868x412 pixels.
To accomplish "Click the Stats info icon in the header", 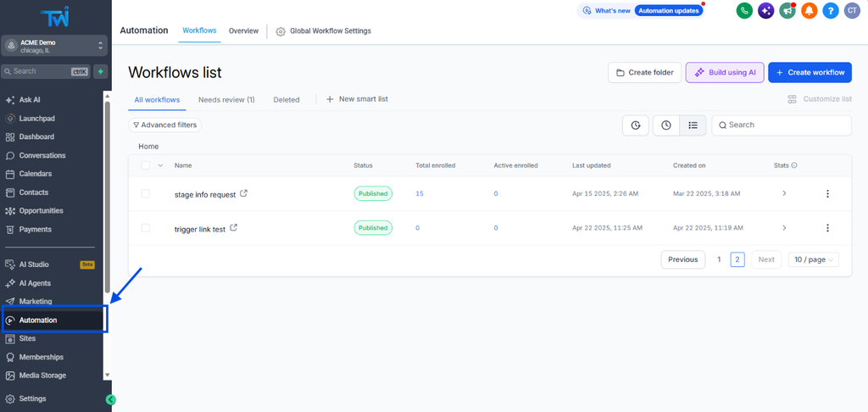I will [x=794, y=165].
